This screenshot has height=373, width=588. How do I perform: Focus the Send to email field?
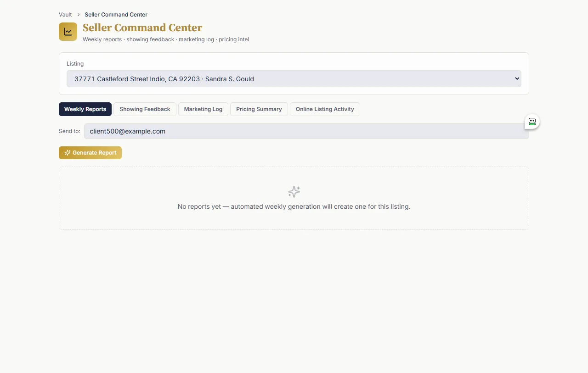(306, 131)
